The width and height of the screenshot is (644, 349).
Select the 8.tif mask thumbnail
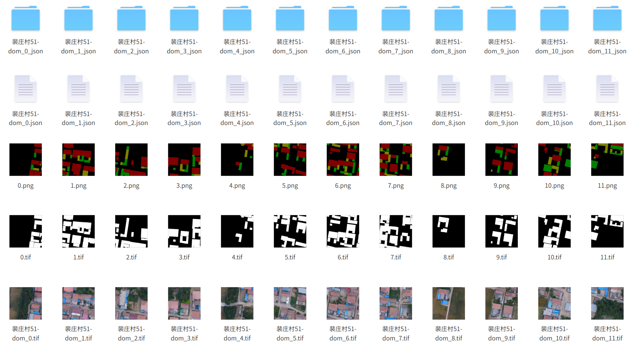(x=449, y=231)
